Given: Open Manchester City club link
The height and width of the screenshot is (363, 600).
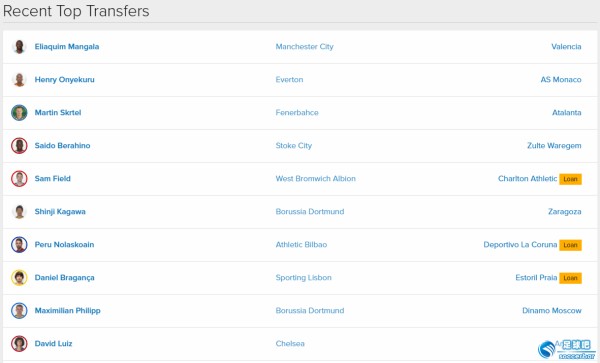Looking at the screenshot, I should click(x=305, y=47).
